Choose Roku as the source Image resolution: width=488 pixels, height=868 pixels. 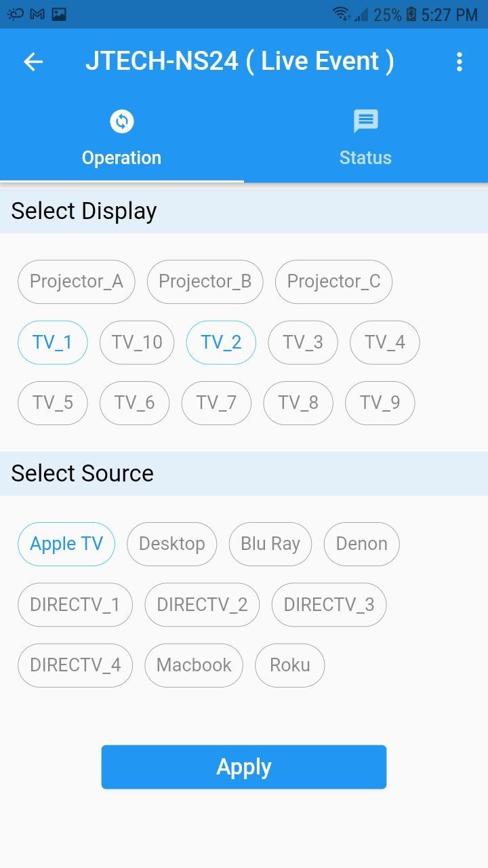(290, 665)
